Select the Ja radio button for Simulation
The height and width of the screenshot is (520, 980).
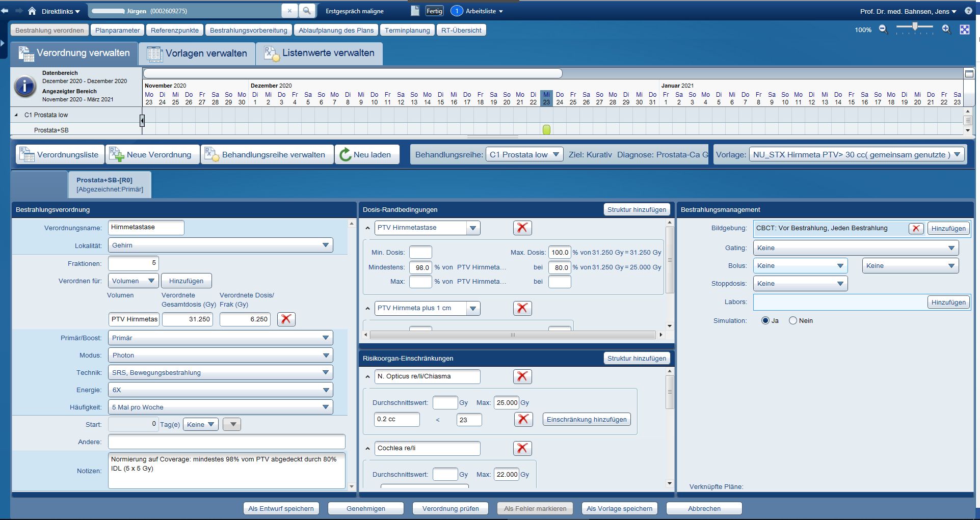point(765,320)
